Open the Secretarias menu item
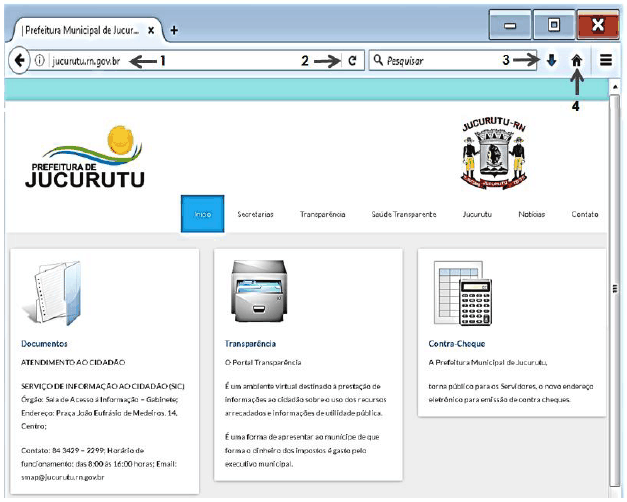 pos(255,214)
